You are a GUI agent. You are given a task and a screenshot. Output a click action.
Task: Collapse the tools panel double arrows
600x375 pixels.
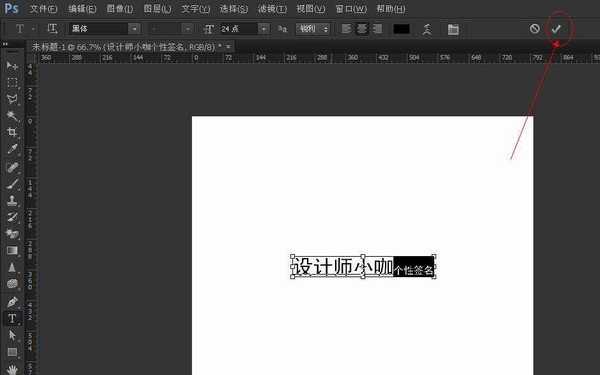[x=5, y=44]
